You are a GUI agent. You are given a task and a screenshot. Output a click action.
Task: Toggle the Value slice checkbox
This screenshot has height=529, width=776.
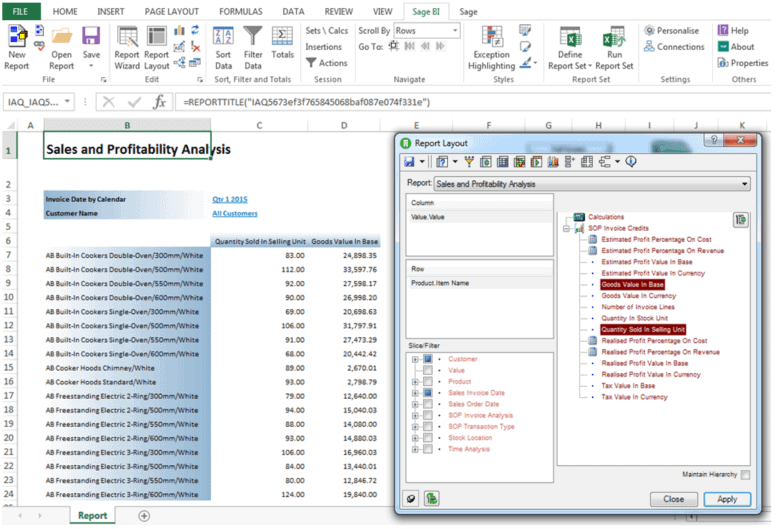click(x=428, y=370)
